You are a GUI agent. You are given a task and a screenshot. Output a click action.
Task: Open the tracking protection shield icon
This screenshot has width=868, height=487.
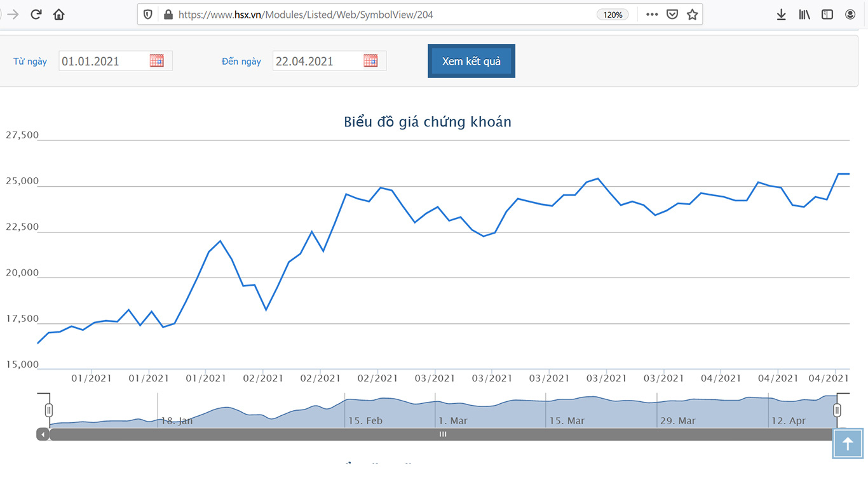[148, 14]
